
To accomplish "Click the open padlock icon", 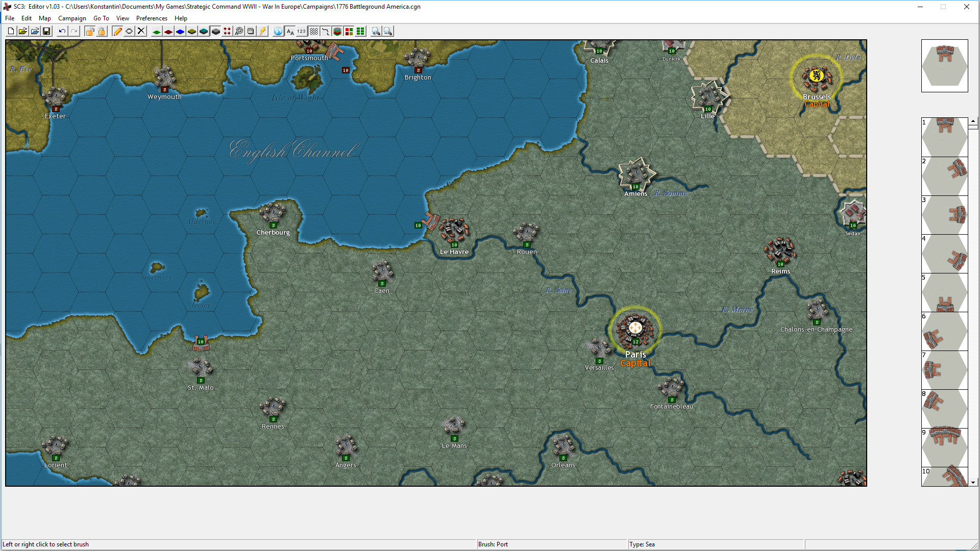I will pos(90,32).
